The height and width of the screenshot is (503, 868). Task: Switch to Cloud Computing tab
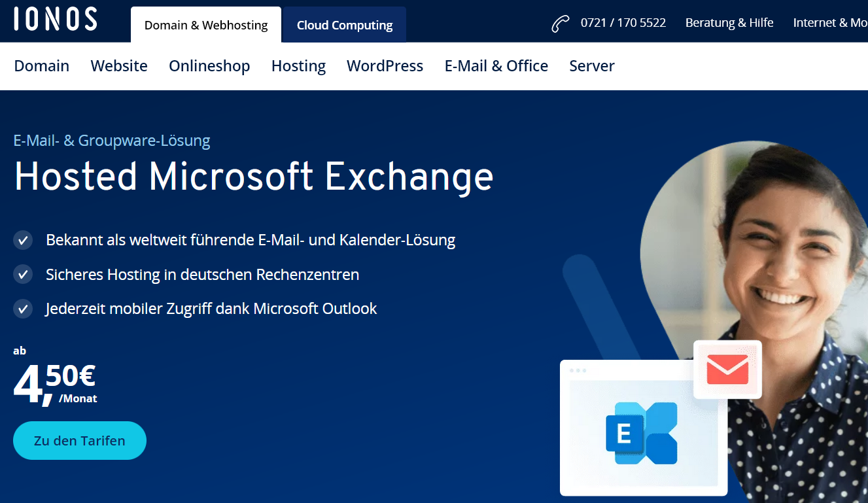(345, 25)
